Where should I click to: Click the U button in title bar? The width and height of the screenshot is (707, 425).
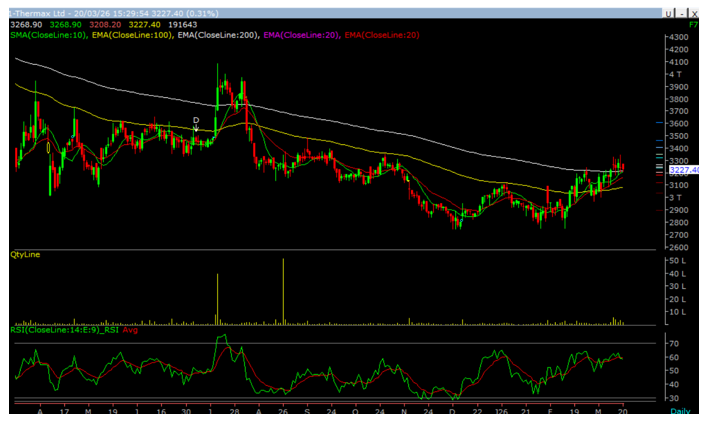pos(670,13)
